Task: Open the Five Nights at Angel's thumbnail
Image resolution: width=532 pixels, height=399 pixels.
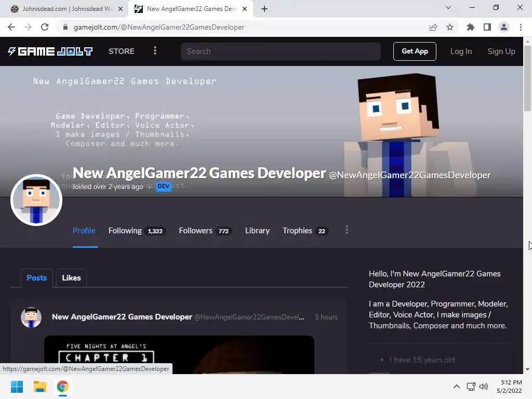Action: pyautogui.click(x=179, y=355)
